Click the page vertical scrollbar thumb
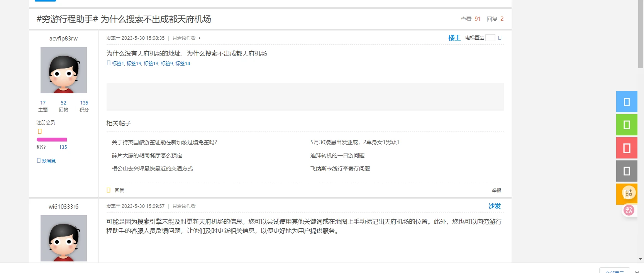Viewport: 644px width, 273px height. coord(641,35)
